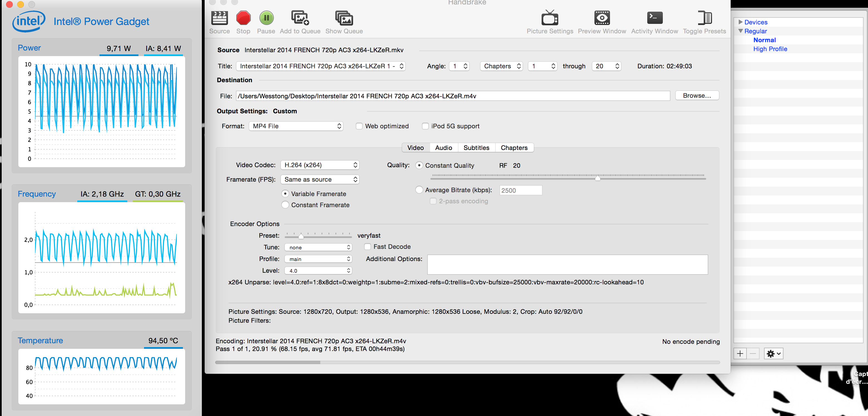Open Picture Settings panel
The height and width of the screenshot is (416, 868).
(550, 18)
